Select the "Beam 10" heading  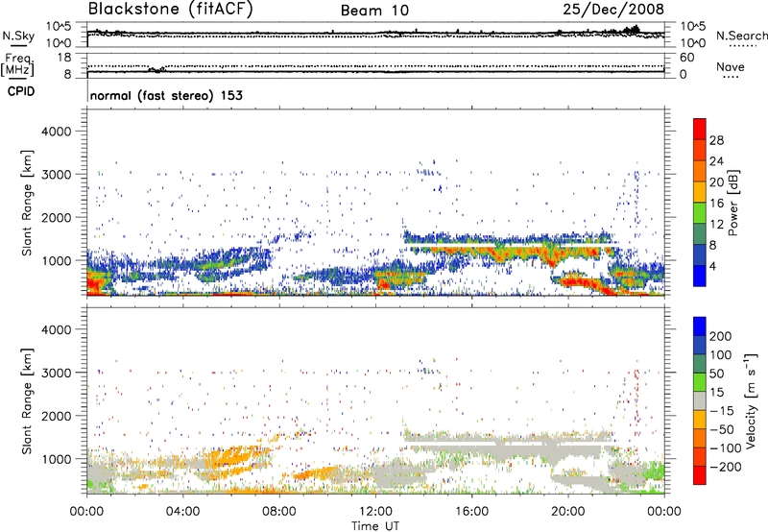(x=374, y=11)
